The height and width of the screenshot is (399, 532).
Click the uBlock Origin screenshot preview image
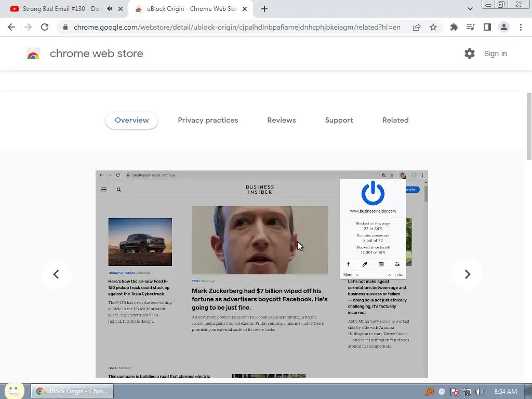coord(262,274)
